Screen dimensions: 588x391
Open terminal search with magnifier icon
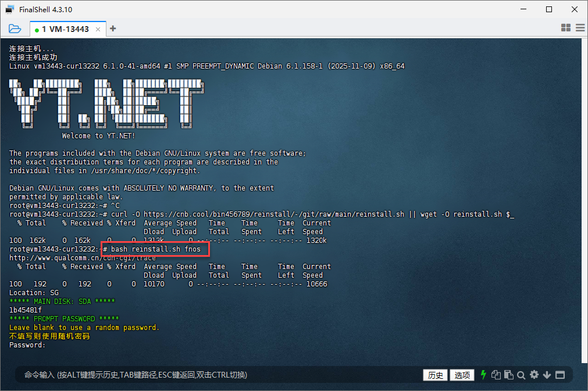tap(521, 375)
